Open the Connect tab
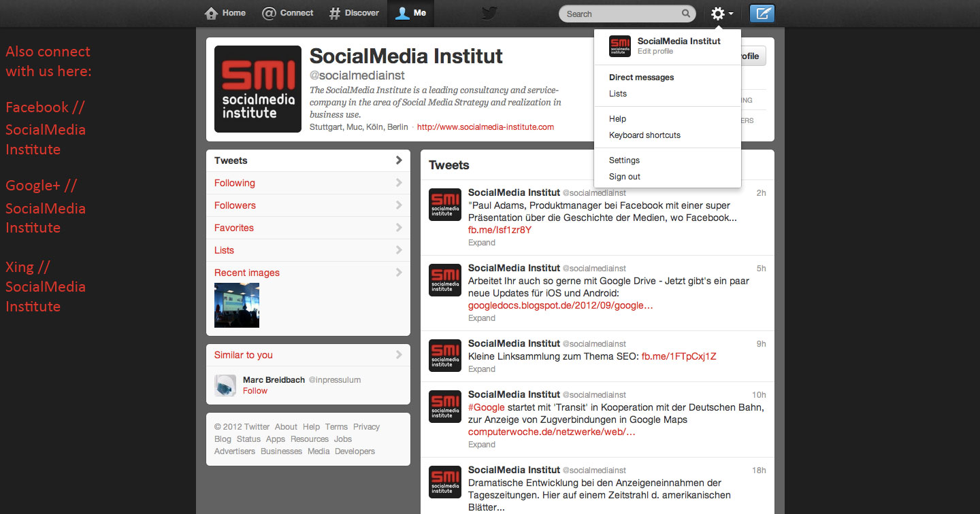Viewport: 980px width, 514px height. [288, 13]
